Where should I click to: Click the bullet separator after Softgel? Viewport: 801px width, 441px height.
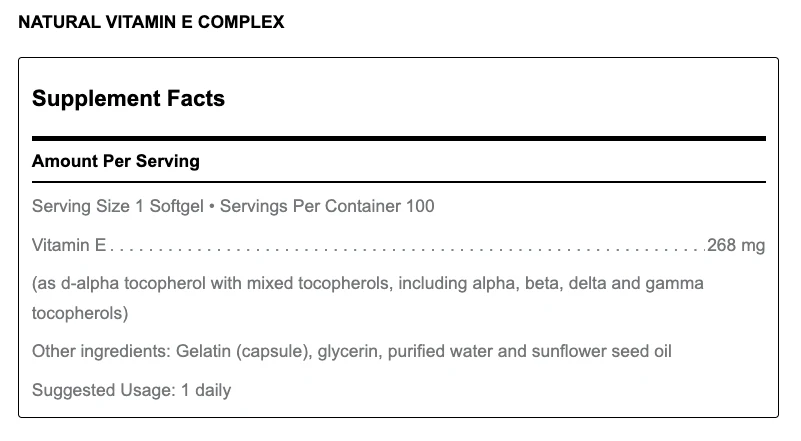(x=211, y=207)
